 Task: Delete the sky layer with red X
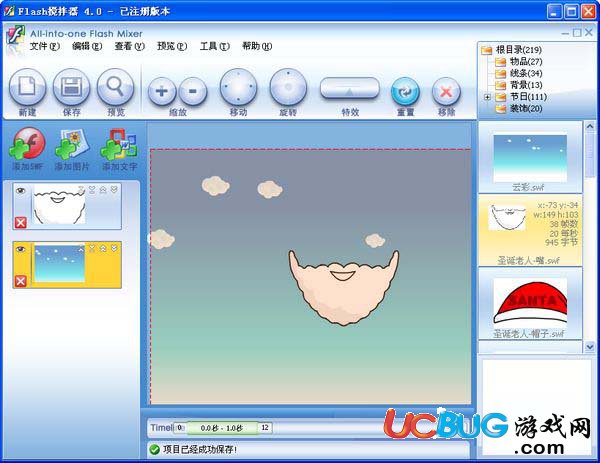click(x=21, y=281)
